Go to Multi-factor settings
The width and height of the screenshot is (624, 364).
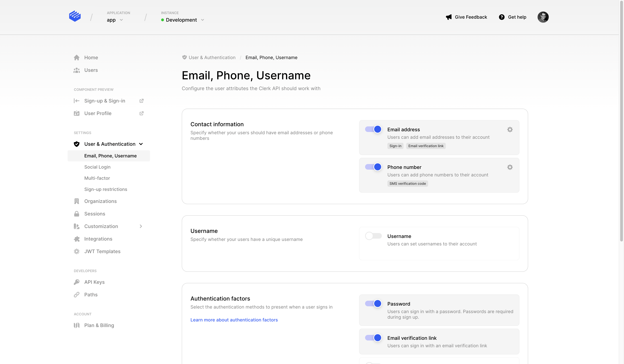[x=97, y=178]
